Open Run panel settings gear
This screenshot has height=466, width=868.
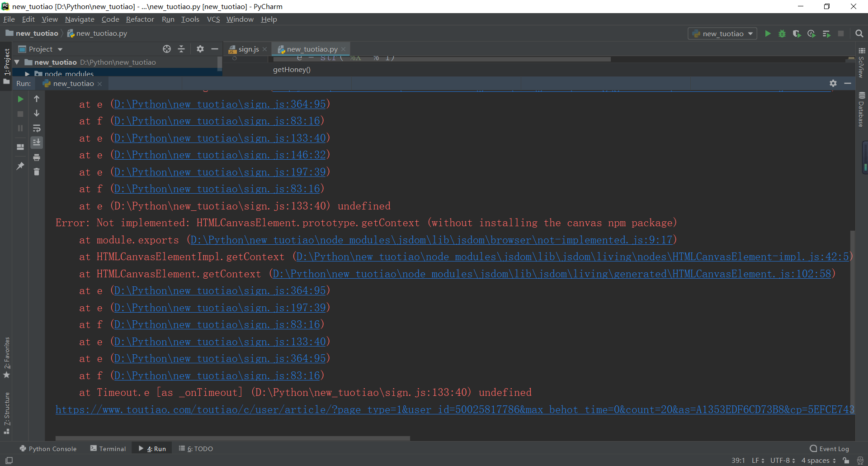coord(833,83)
